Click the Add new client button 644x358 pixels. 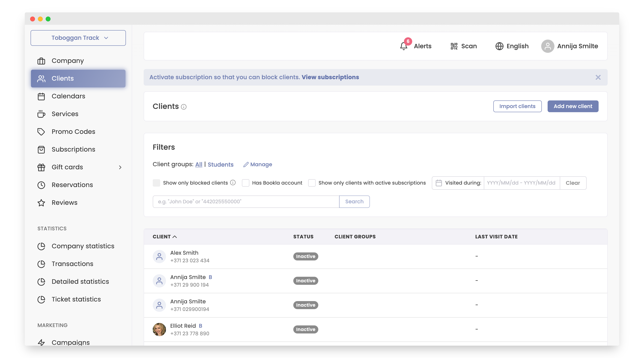(573, 106)
